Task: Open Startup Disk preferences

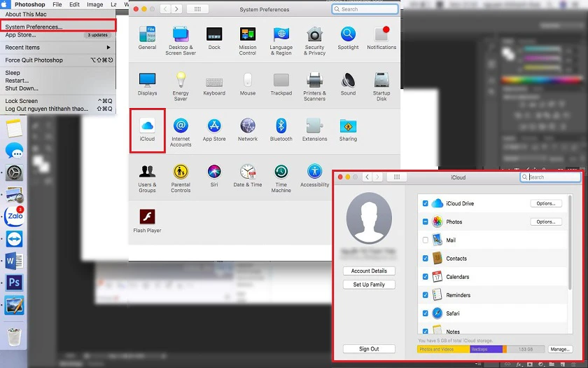Action: click(381, 87)
